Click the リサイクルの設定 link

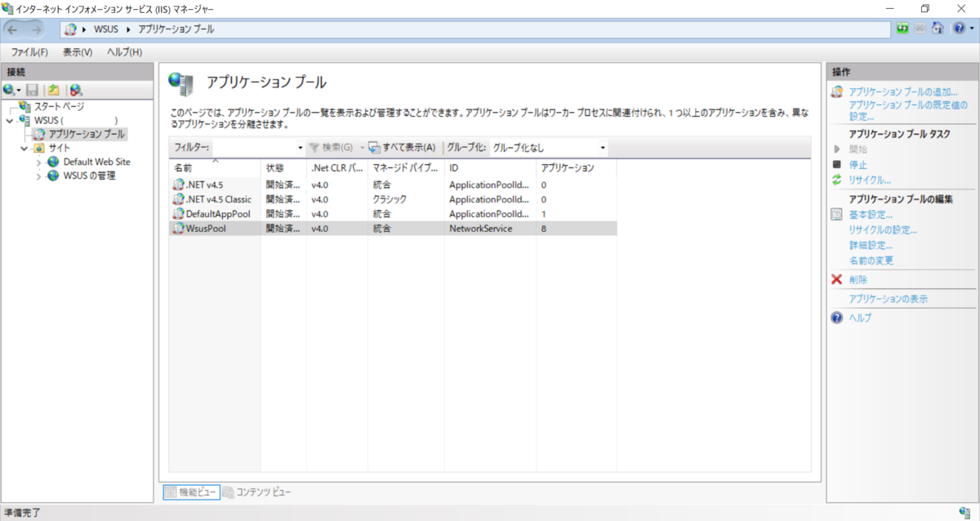click(x=883, y=230)
